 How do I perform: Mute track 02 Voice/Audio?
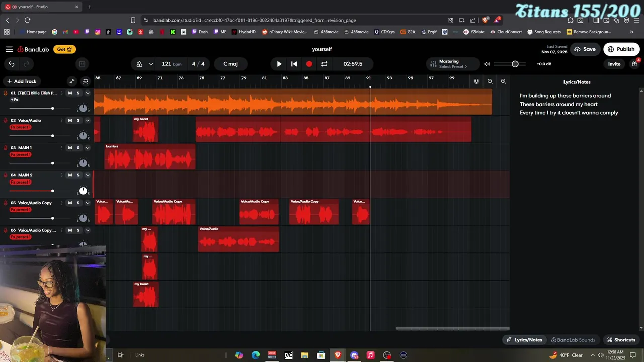coord(70,120)
